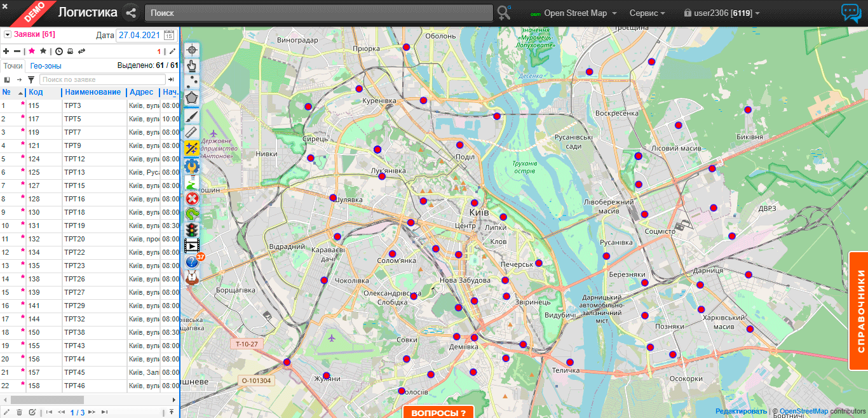Open the СПРАВОЧНИКИ side panel button
Image resolution: width=868 pixels, height=418 pixels.
point(859,311)
